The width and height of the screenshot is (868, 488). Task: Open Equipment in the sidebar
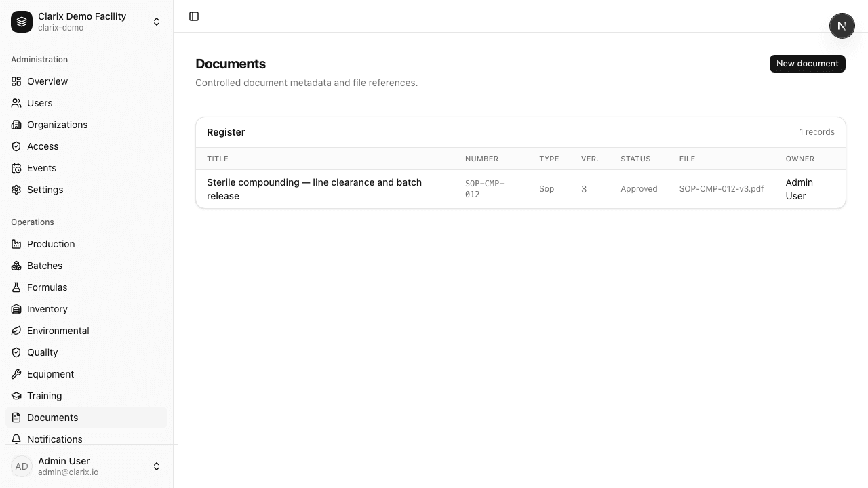pyautogui.click(x=86, y=374)
